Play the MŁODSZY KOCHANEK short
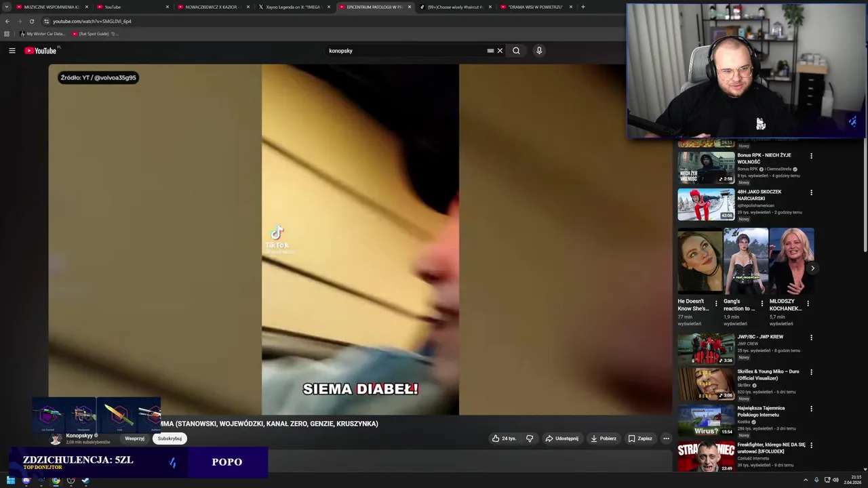The width and height of the screenshot is (868, 488). point(791,260)
